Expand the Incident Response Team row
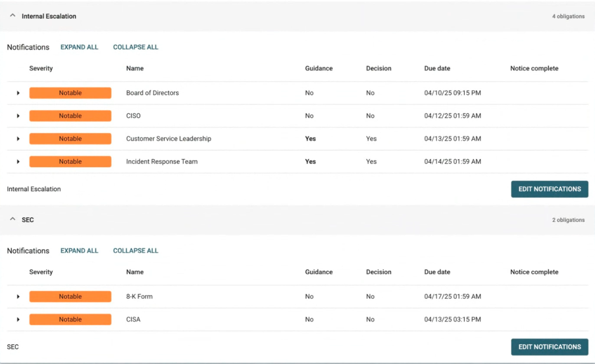 pos(18,161)
